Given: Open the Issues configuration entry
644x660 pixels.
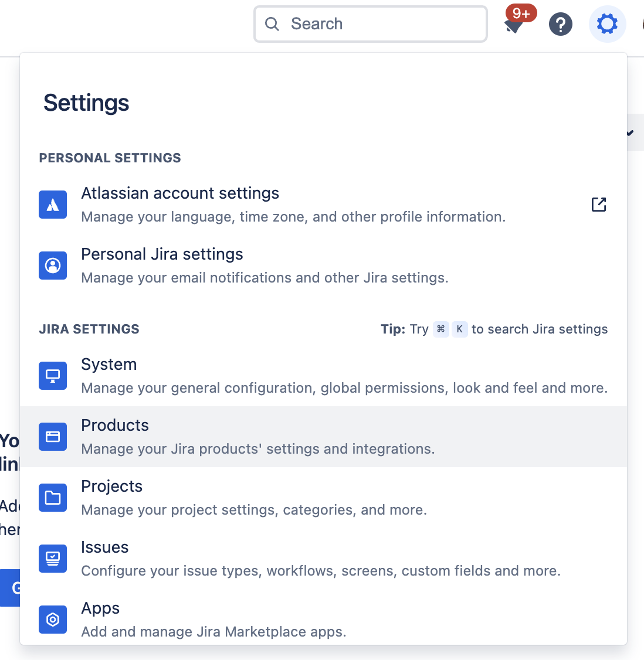Looking at the screenshot, I should coord(105,547).
